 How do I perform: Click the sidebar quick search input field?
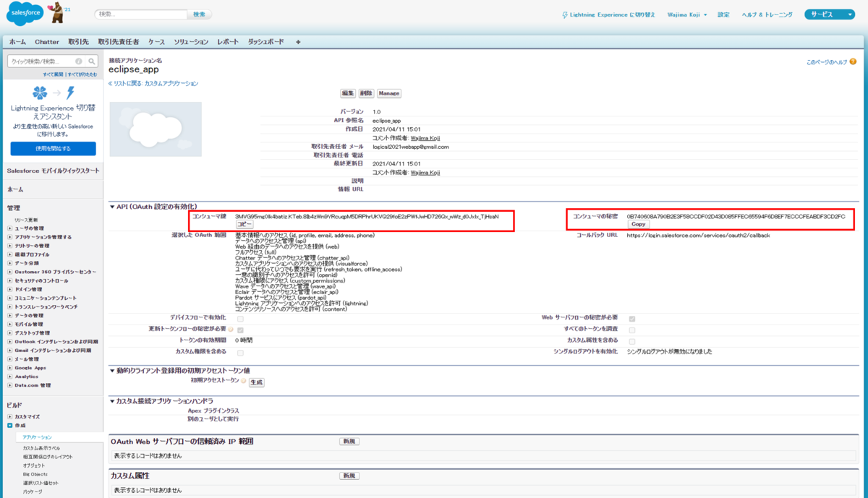click(x=41, y=61)
